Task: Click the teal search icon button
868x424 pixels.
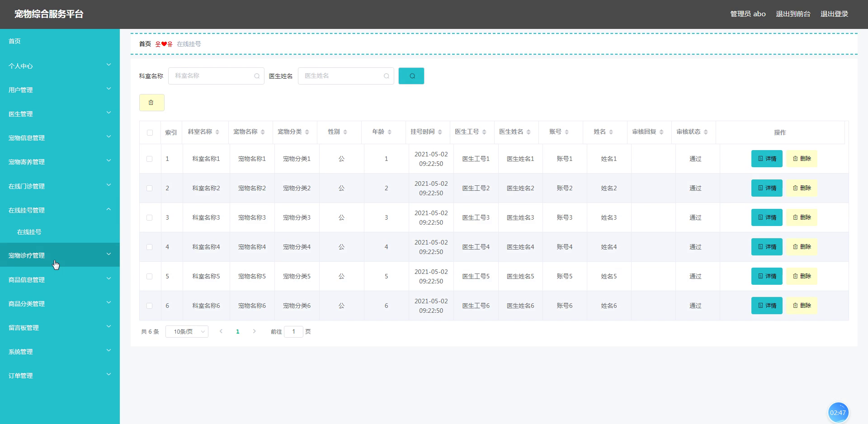Action: pyautogui.click(x=411, y=76)
